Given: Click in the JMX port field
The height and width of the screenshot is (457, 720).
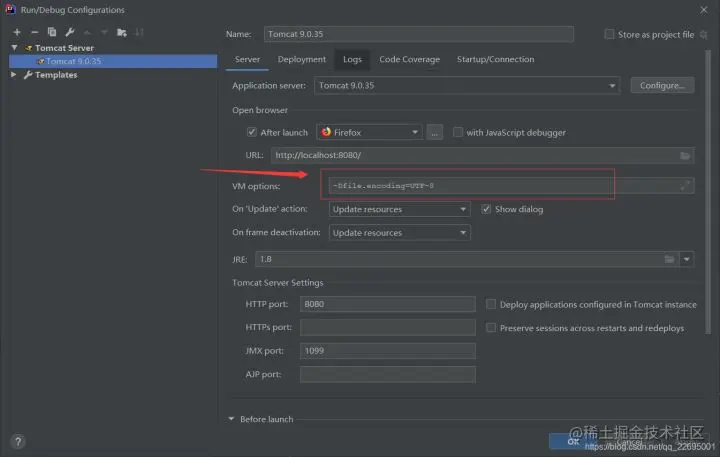Looking at the screenshot, I should pos(388,351).
